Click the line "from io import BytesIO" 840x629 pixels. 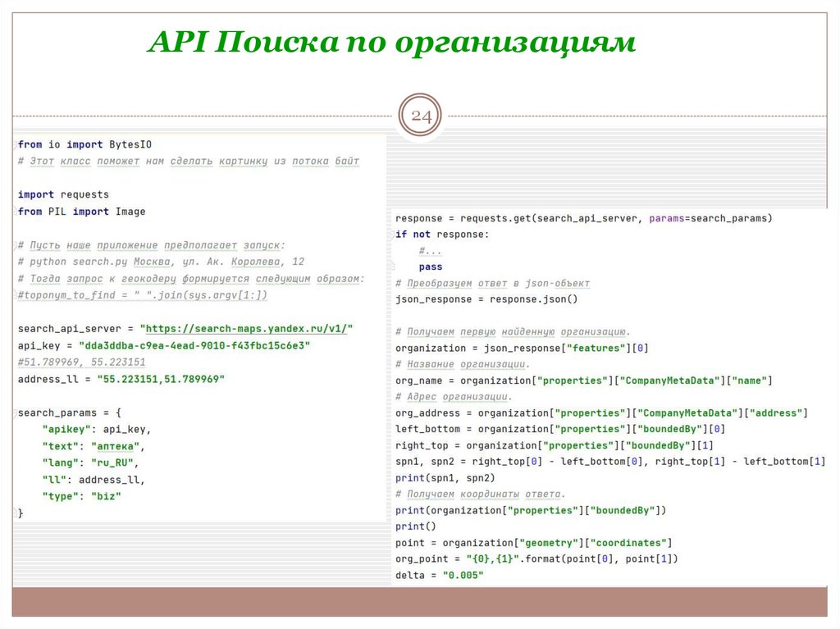coord(84,144)
